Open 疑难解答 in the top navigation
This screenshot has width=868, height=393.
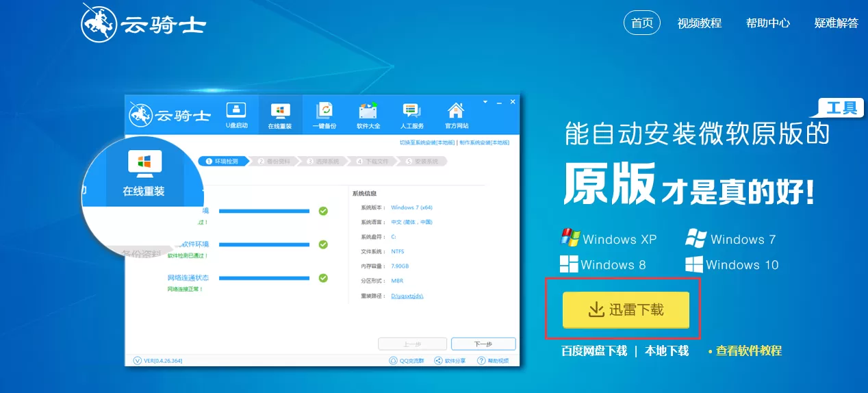pyautogui.click(x=836, y=23)
